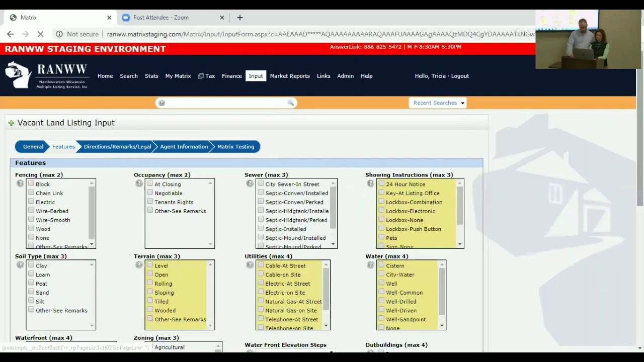Open the Matrix Testing tab

click(235, 147)
